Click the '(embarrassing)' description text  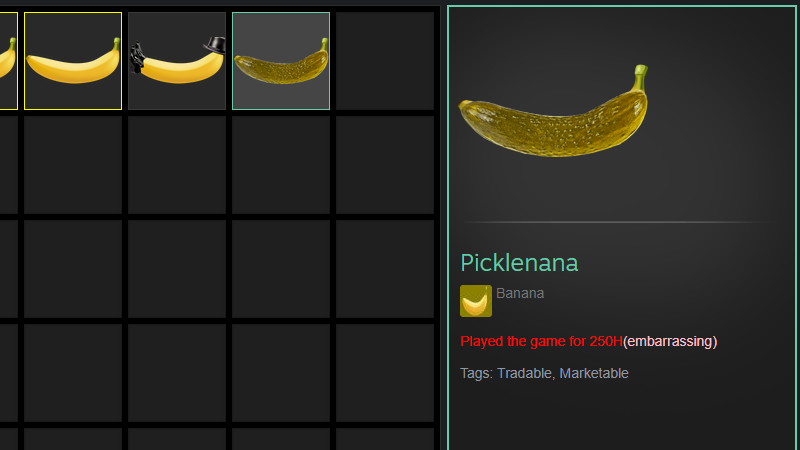point(670,341)
